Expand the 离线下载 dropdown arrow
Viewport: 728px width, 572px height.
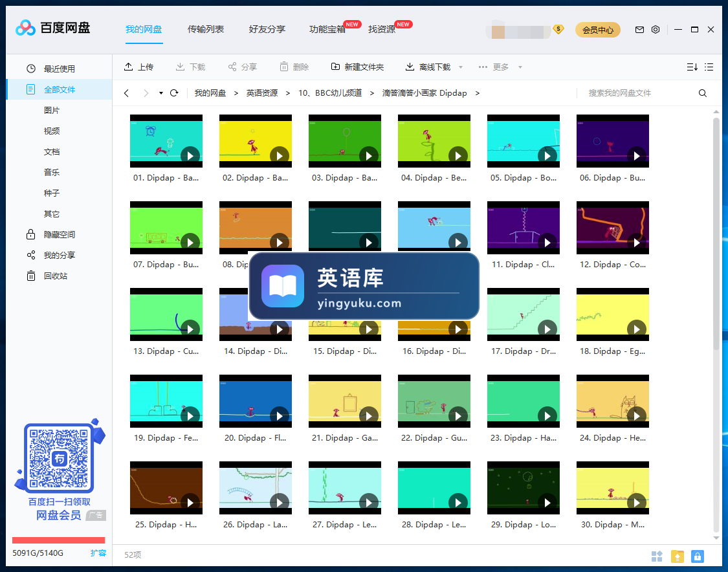[461, 67]
